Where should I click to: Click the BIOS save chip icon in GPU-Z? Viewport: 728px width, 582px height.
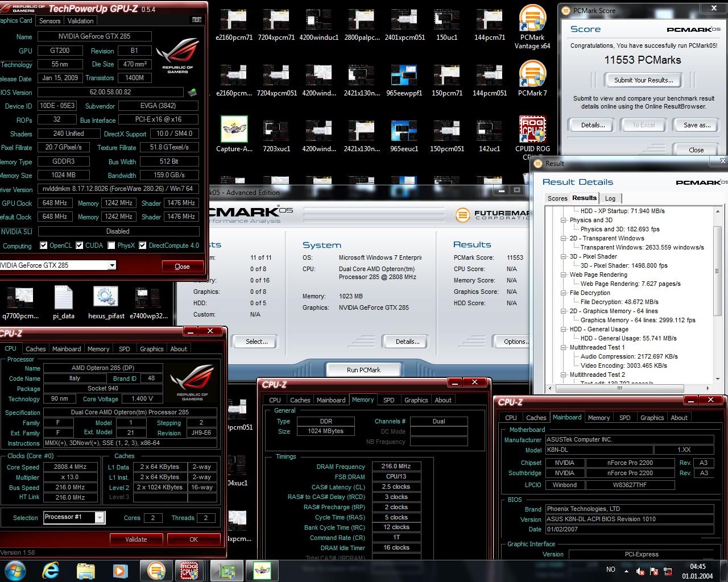point(193,92)
